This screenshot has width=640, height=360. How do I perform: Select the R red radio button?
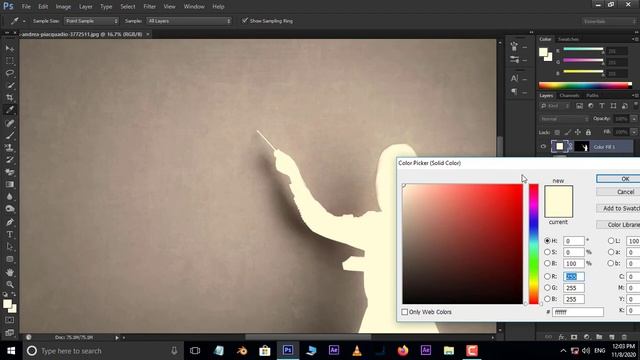547,276
